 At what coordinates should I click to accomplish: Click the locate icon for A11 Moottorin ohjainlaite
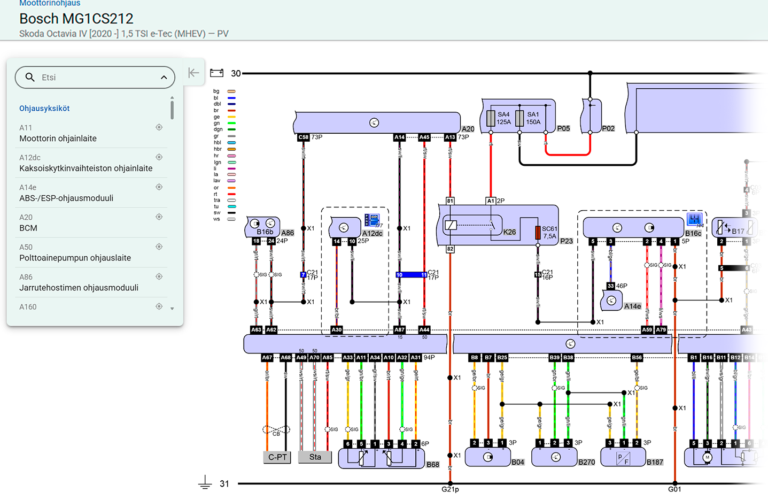tap(159, 128)
